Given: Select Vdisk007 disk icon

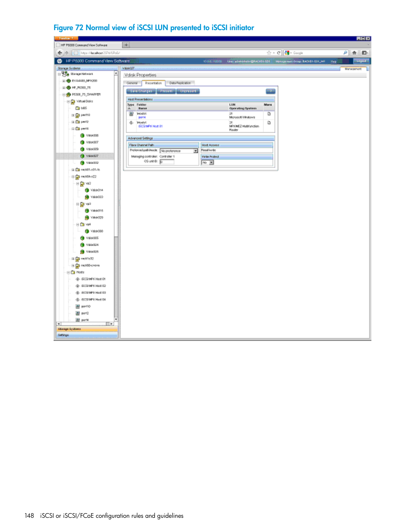Looking at the screenshot, I should click(82, 142).
